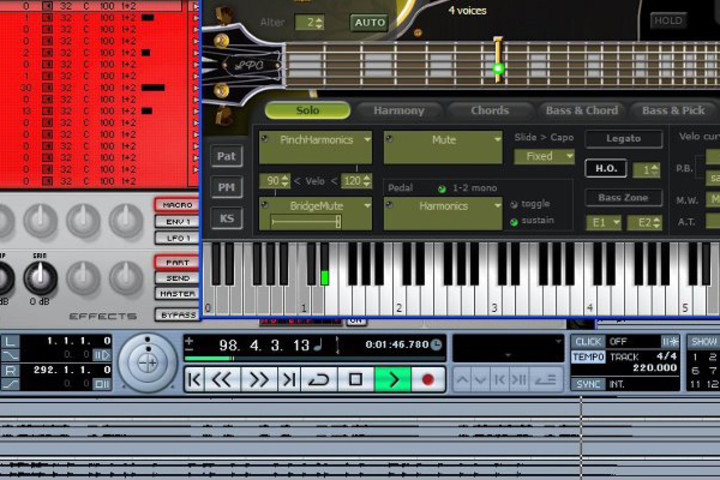Toggle the PinchHarmonics LED indicator
The width and height of the screenshot is (720, 480).
click(x=264, y=138)
